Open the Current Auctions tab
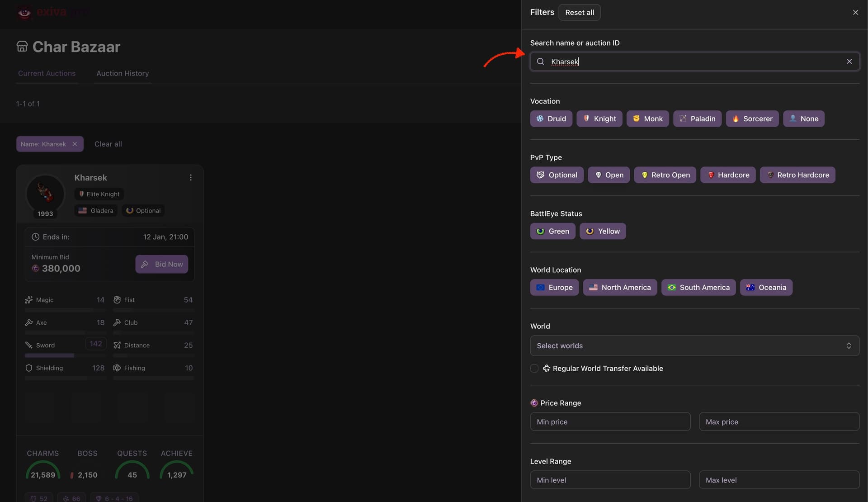The image size is (868, 502). tap(47, 73)
